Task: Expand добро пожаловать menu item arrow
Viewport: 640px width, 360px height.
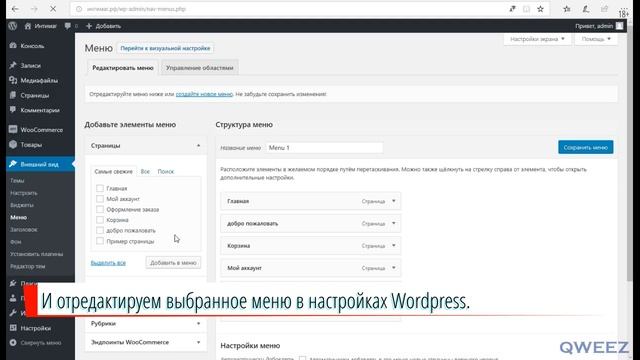Action: [393, 224]
